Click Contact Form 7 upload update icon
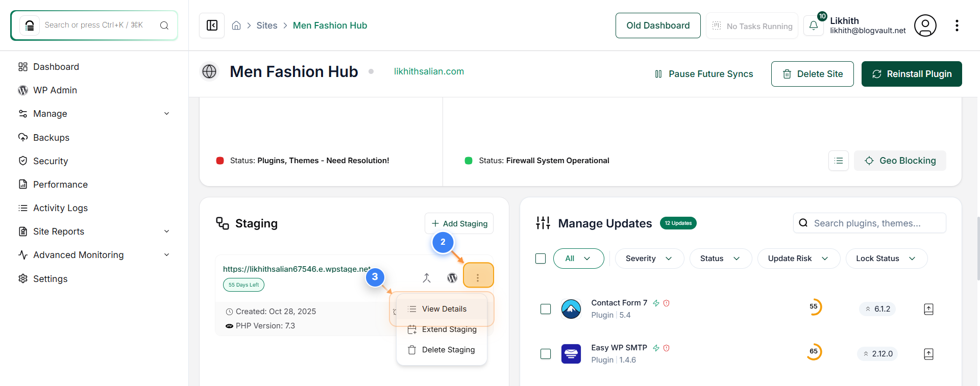This screenshot has height=386, width=980. coord(928,309)
